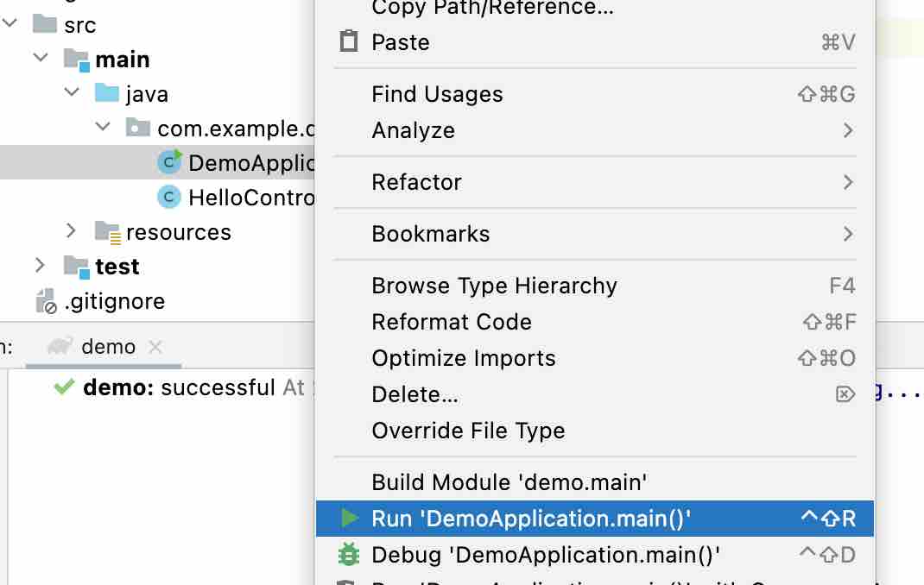Screen dimensions: 924x585
Task: Click the .gitignore file icon
Action: coord(46,301)
